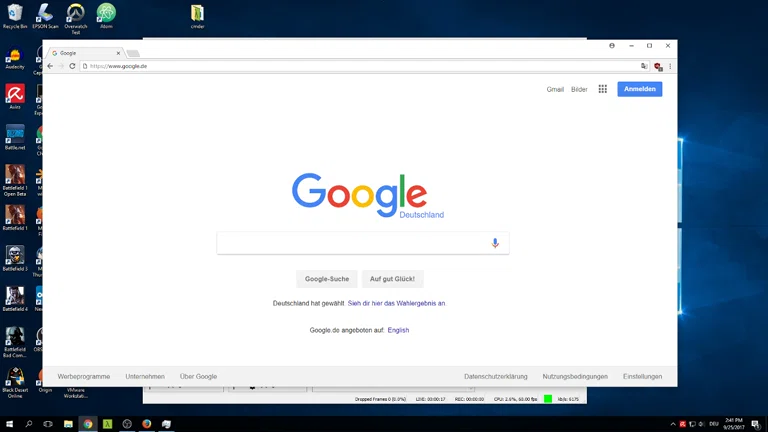Open the Bilder link
This screenshot has height=432, width=768.
579,89
